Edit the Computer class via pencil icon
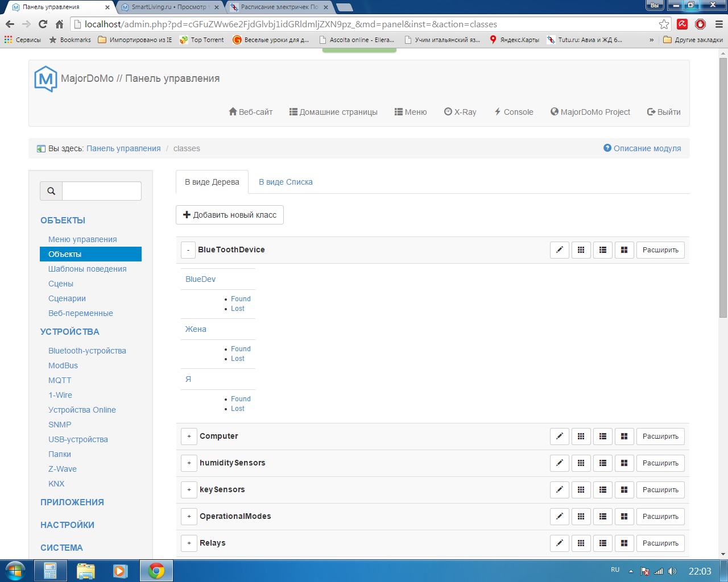728x582 pixels. [x=560, y=436]
